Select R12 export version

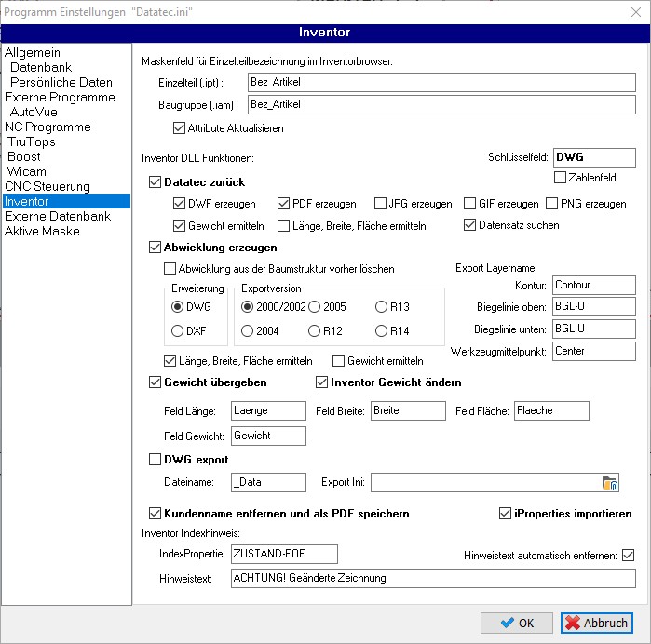(x=314, y=330)
